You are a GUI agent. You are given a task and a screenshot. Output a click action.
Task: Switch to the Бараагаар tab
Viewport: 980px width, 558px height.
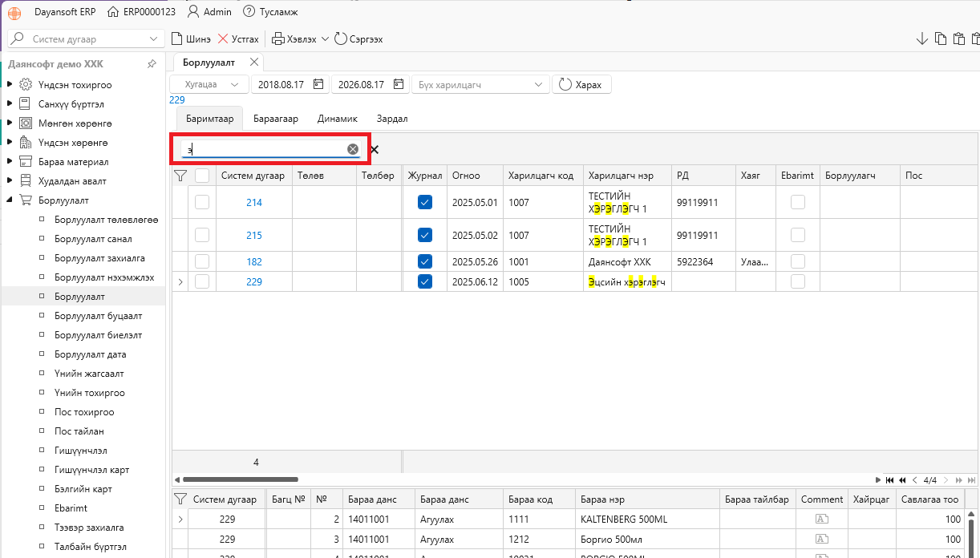276,119
